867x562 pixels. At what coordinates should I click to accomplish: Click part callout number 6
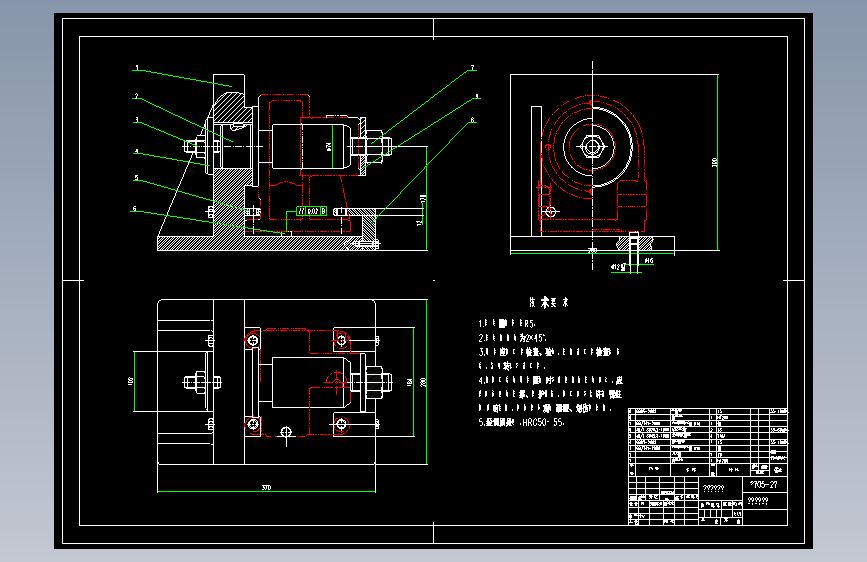pyautogui.click(x=134, y=209)
